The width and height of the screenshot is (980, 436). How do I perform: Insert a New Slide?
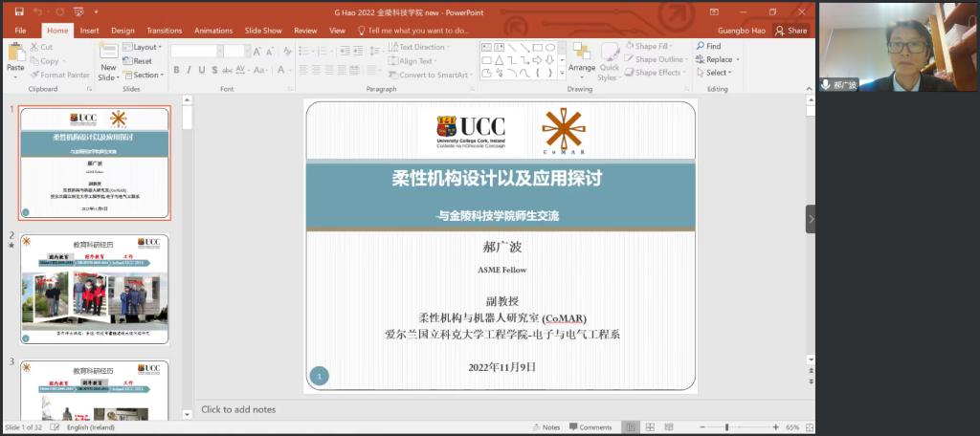click(x=108, y=59)
